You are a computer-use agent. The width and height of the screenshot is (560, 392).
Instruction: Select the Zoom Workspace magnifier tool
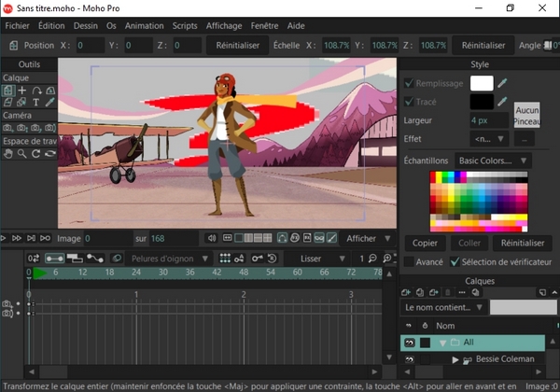point(22,154)
